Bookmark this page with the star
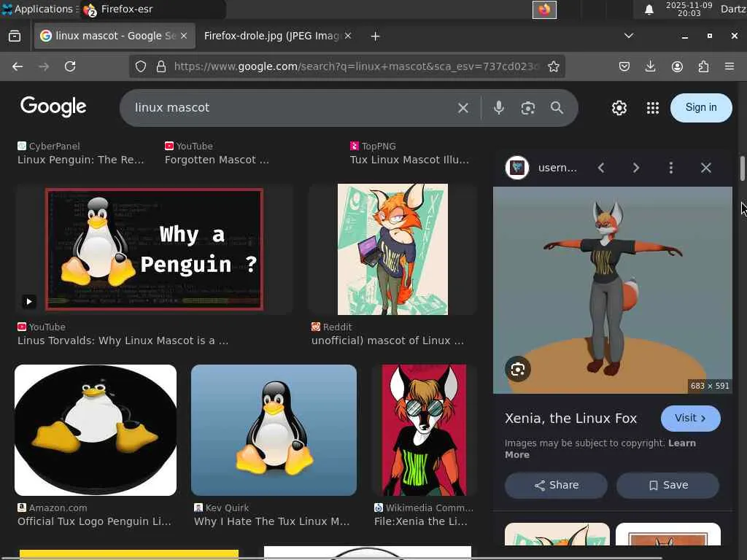The height and width of the screenshot is (560, 747). coord(553,66)
